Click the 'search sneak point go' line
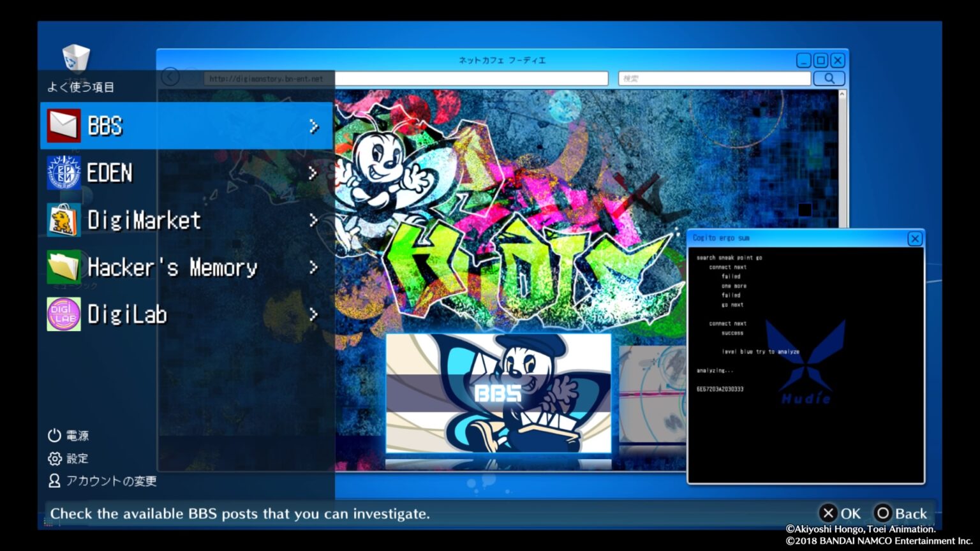 pyautogui.click(x=729, y=258)
